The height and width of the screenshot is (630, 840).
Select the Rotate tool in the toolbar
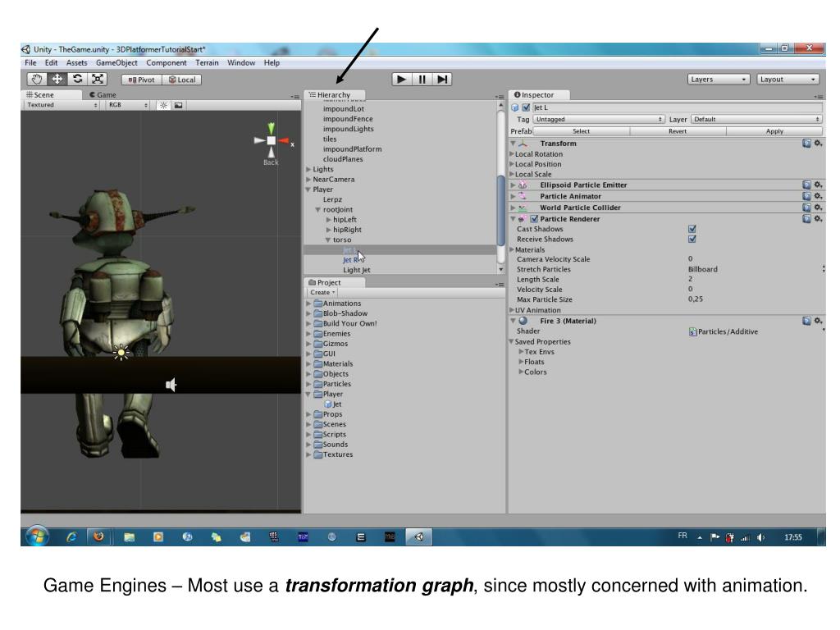point(78,80)
